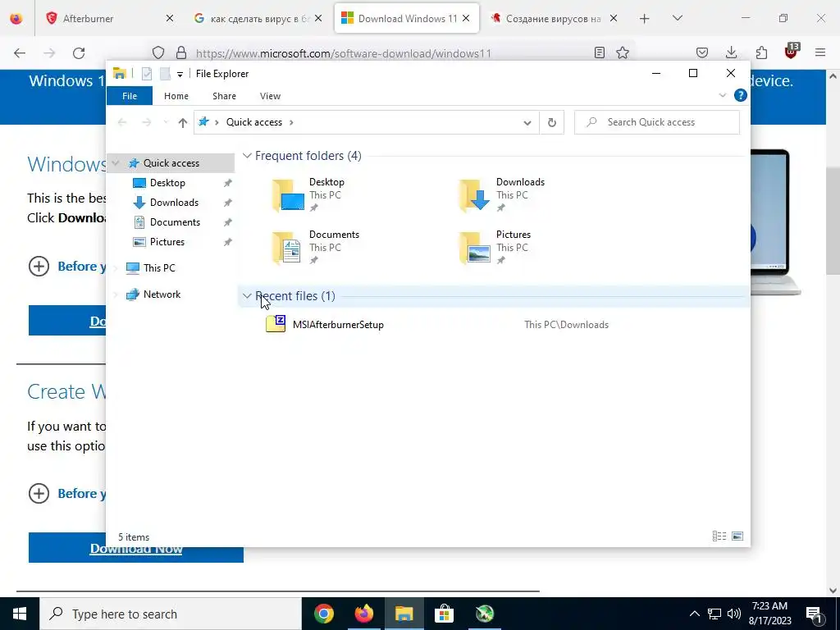Switch to the Создание вирусов browser tab

[554, 19]
